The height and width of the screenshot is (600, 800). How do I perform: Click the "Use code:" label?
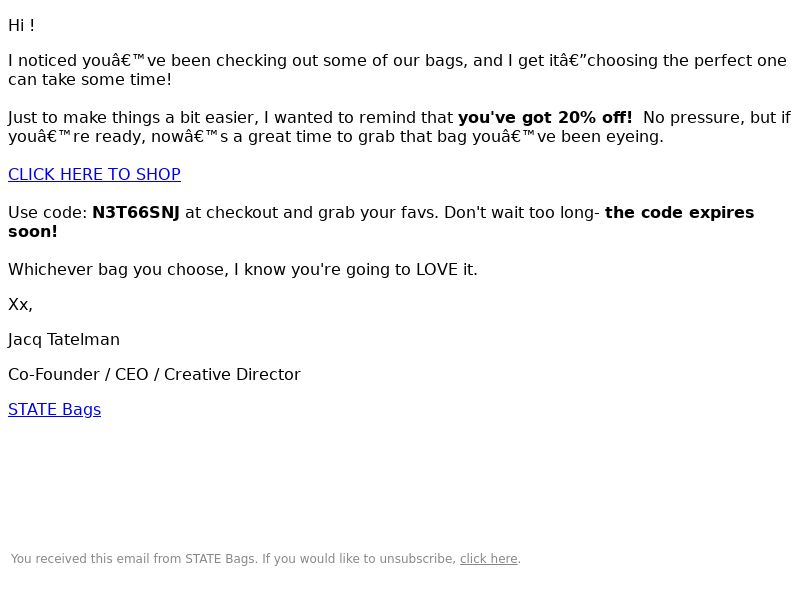(x=48, y=213)
